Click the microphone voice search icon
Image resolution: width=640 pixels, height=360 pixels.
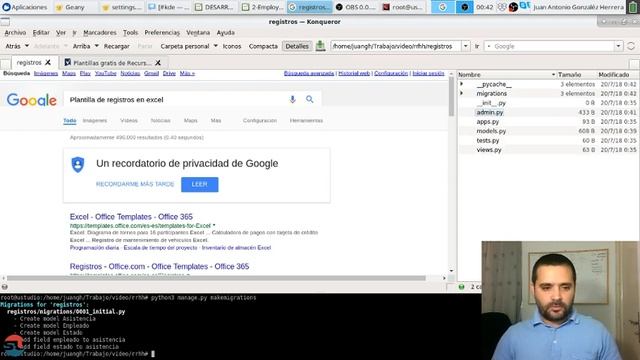click(292, 100)
